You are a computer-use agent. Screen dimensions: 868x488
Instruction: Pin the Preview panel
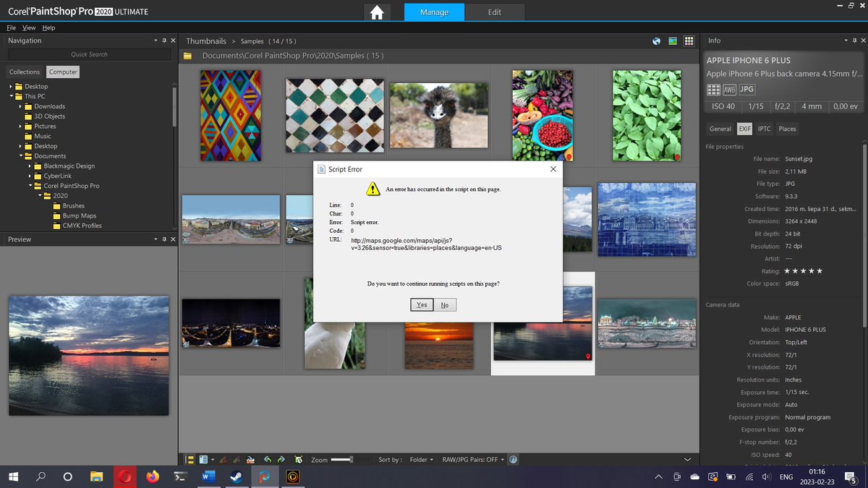[164, 239]
